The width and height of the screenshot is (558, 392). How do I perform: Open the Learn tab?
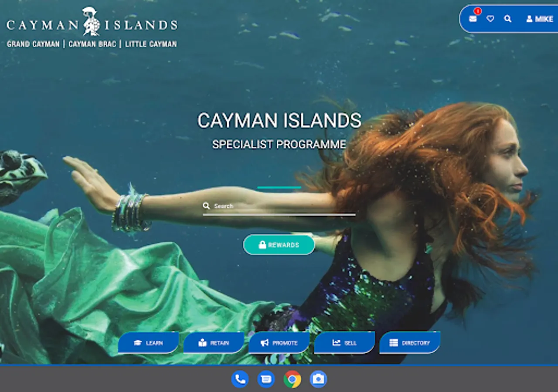[148, 343]
